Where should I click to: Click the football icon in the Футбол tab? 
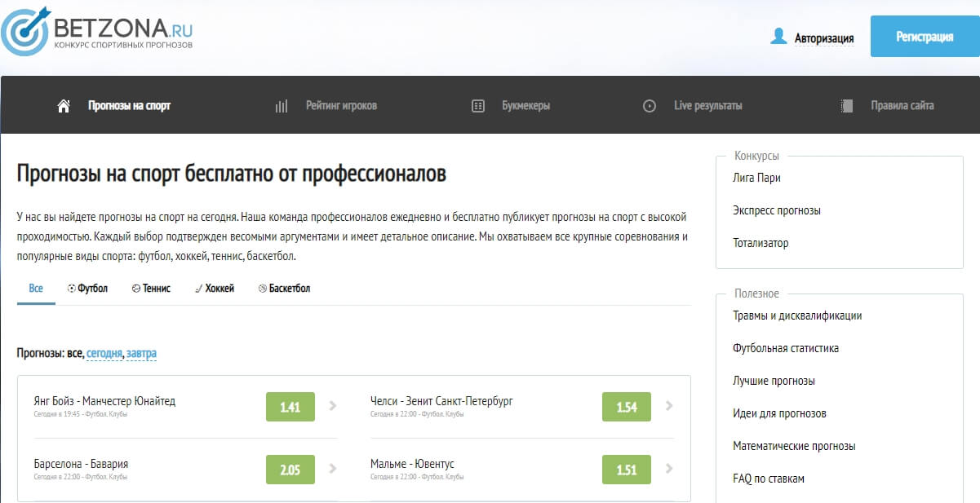[x=72, y=289]
